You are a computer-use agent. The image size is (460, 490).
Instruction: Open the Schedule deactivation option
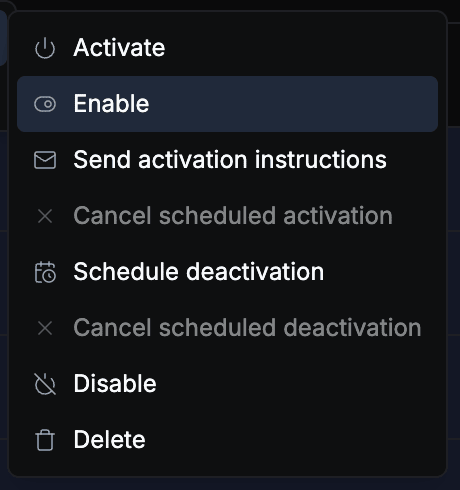click(227, 272)
